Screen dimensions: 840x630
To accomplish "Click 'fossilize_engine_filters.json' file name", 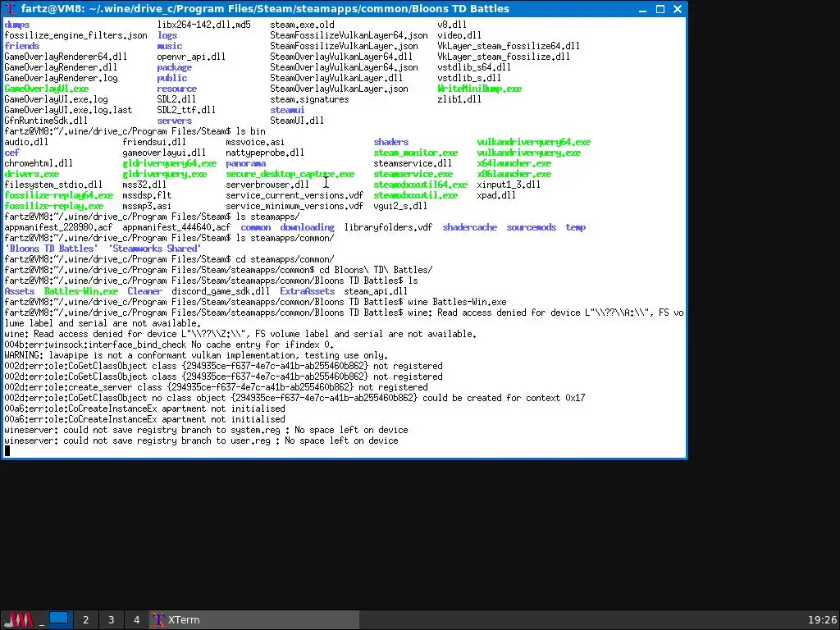I will (75, 35).
